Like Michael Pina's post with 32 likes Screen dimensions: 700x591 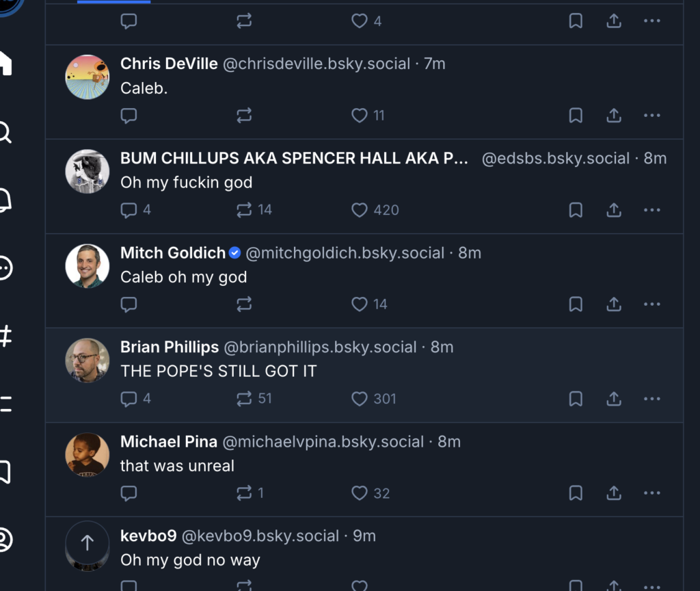click(360, 493)
